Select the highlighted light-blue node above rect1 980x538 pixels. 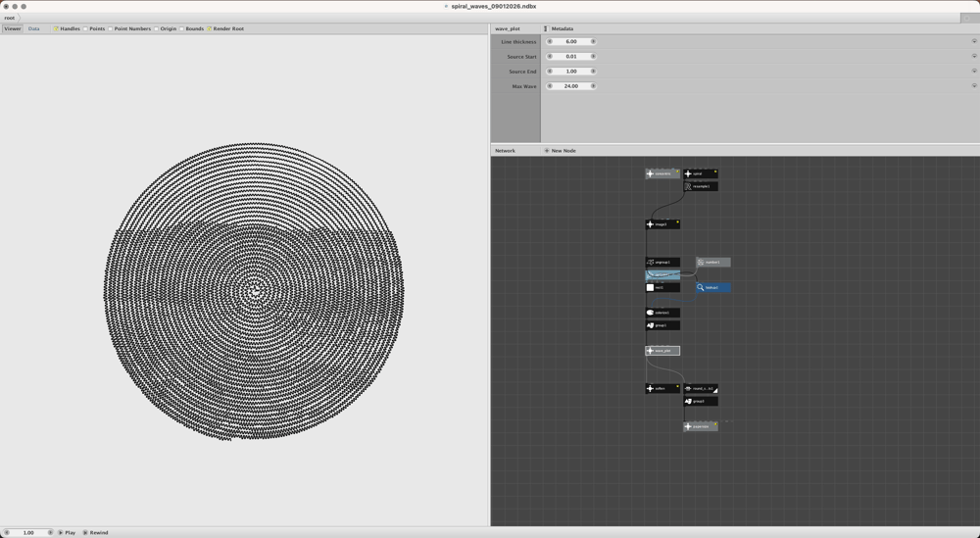662,275
